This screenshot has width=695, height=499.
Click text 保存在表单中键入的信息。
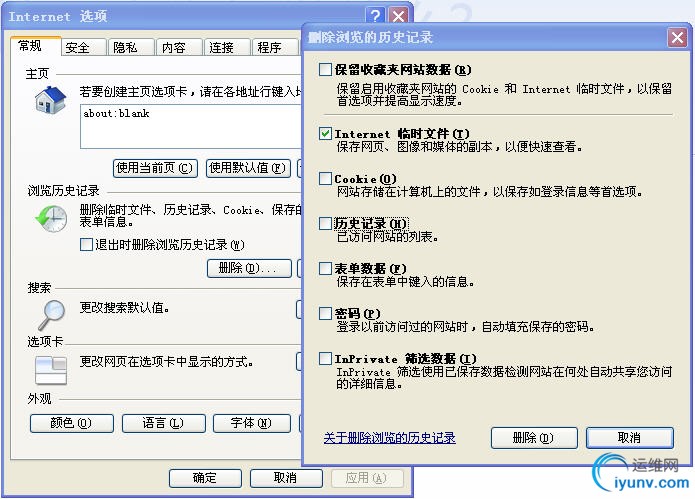[406, 281]
